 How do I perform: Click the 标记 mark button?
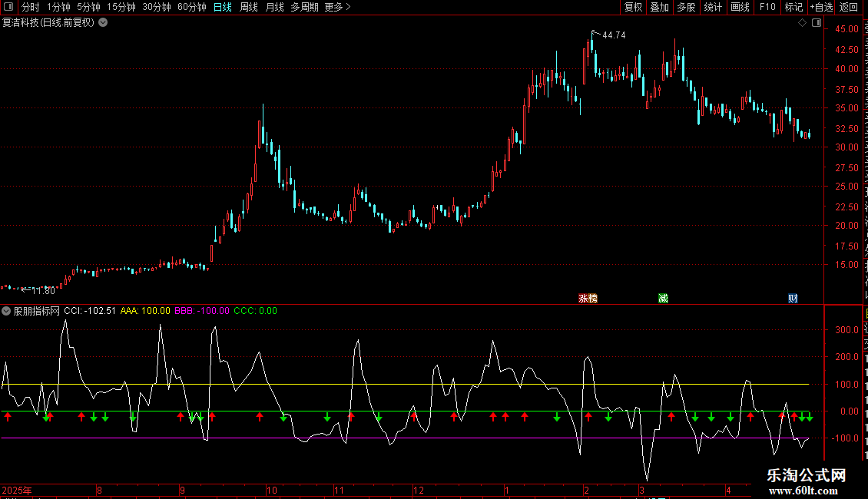[x=793, y=7]
